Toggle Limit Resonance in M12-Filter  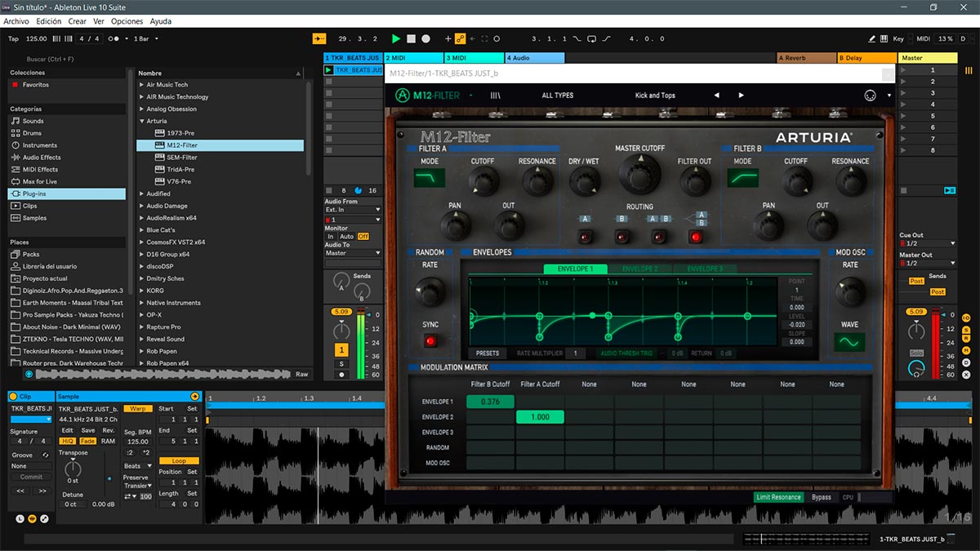(778, 497)
